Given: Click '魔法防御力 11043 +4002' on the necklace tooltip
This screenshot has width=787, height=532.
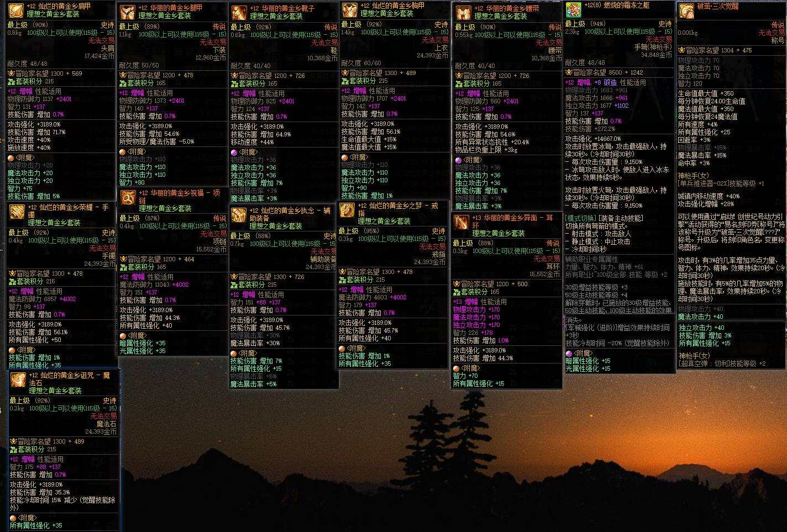Looking at the screenshot, I should click(154, 285).
